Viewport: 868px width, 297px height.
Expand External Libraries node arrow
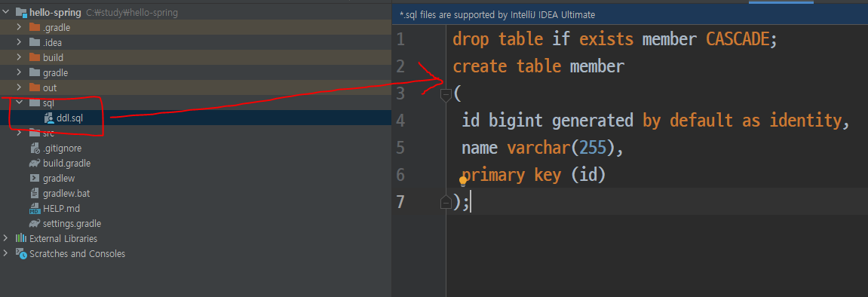6,238
